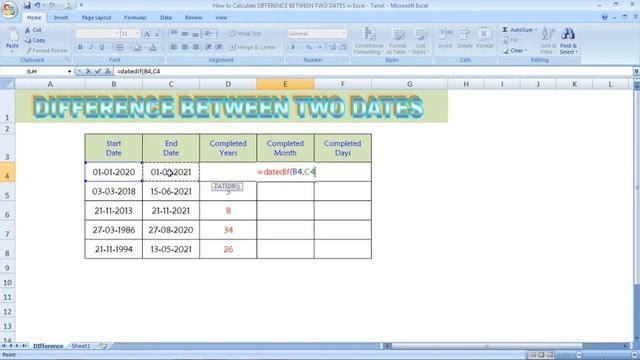
Task: Apply accounting currency format
Action: coord(293,47)
